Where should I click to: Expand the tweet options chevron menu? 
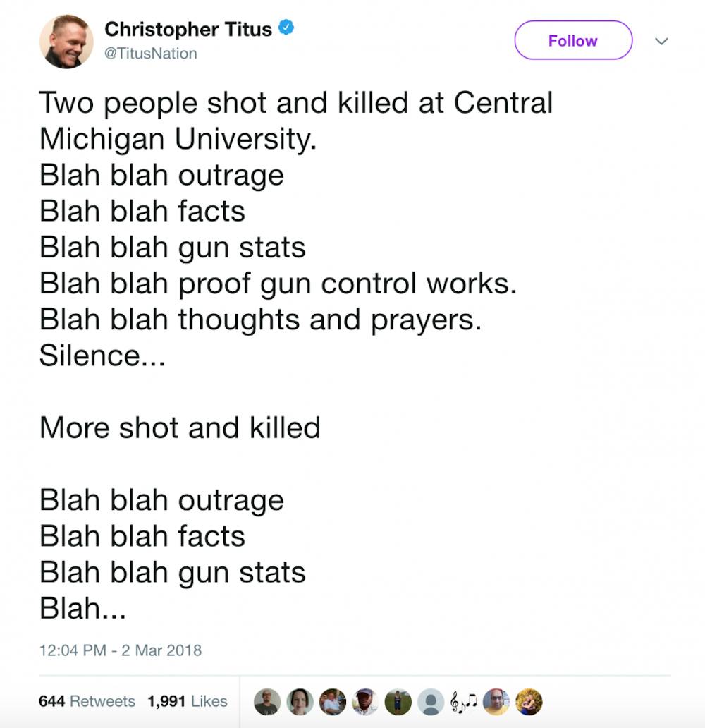tap(661, 42)
